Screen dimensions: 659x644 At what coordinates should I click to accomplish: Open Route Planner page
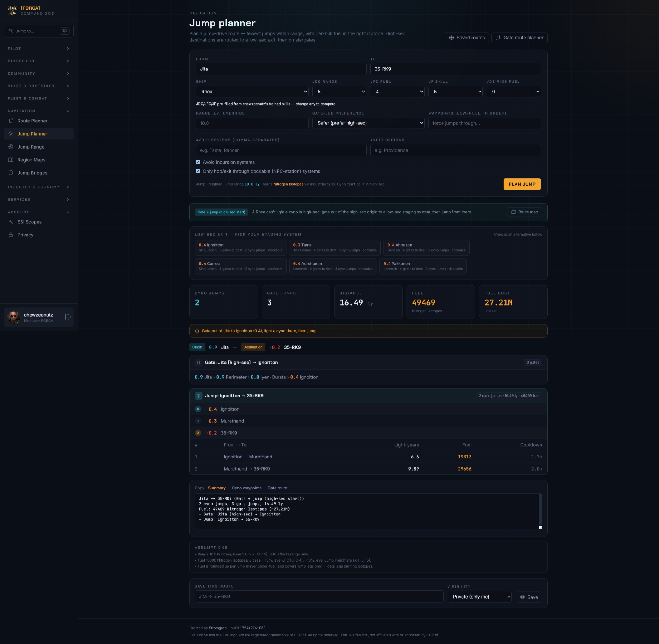point(39,121)
